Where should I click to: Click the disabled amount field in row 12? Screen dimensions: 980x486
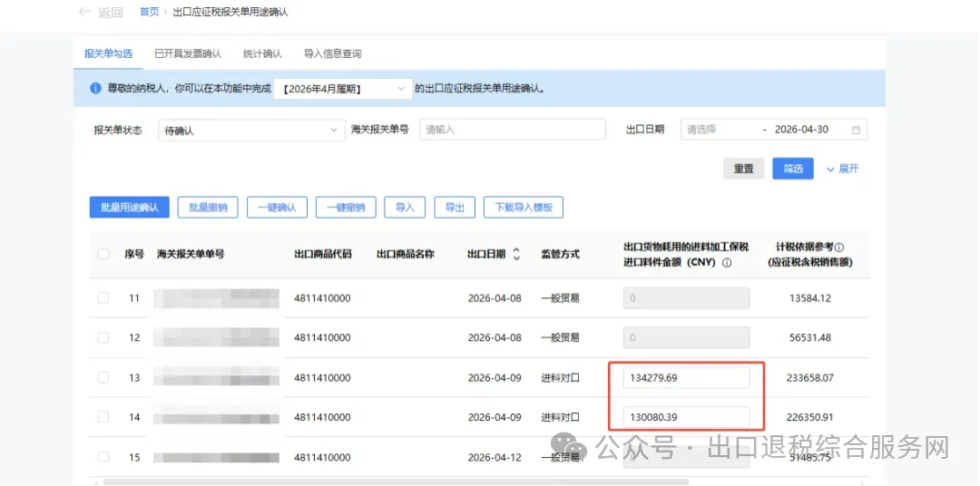[x=686, y=337]
